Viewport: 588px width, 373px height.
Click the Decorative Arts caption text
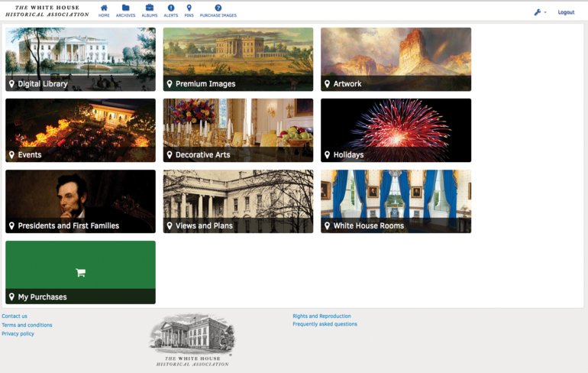coord(203,154)
